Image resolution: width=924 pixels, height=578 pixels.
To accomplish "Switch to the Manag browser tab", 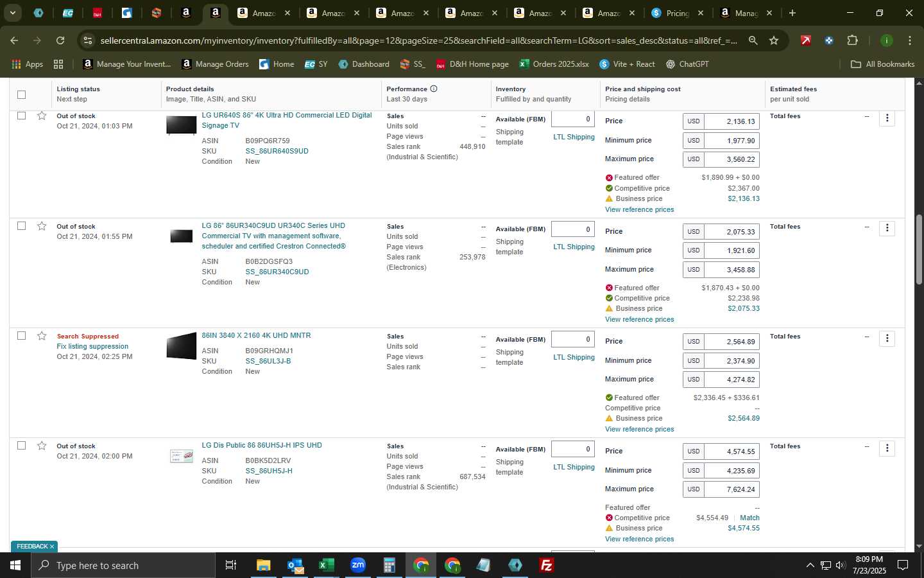I will pos(746,13).
